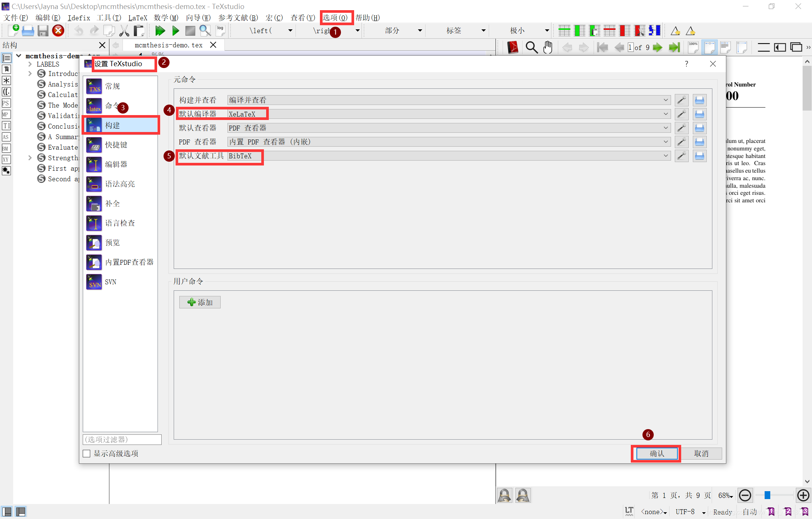Click the Compile single green arrow icon
Image resolution: width=812 pixels, height=519 pixels.
pyautogui.click(x=176, y=30)
